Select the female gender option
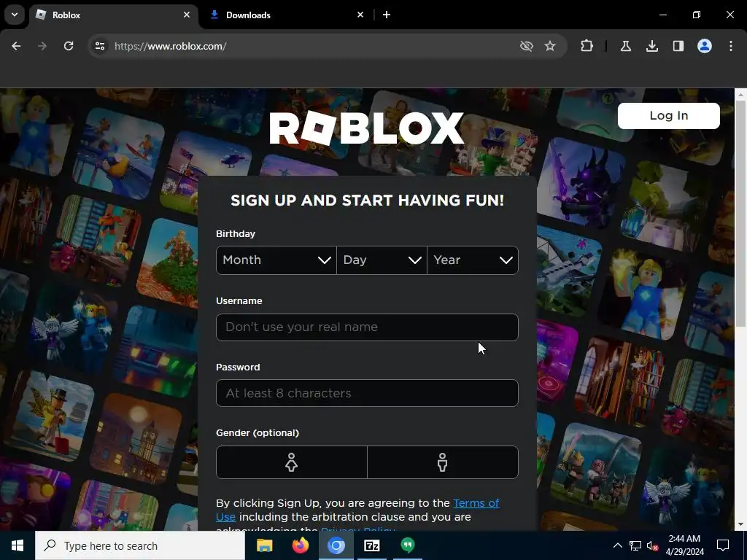The image size is (747, 560). pos(292,462)
